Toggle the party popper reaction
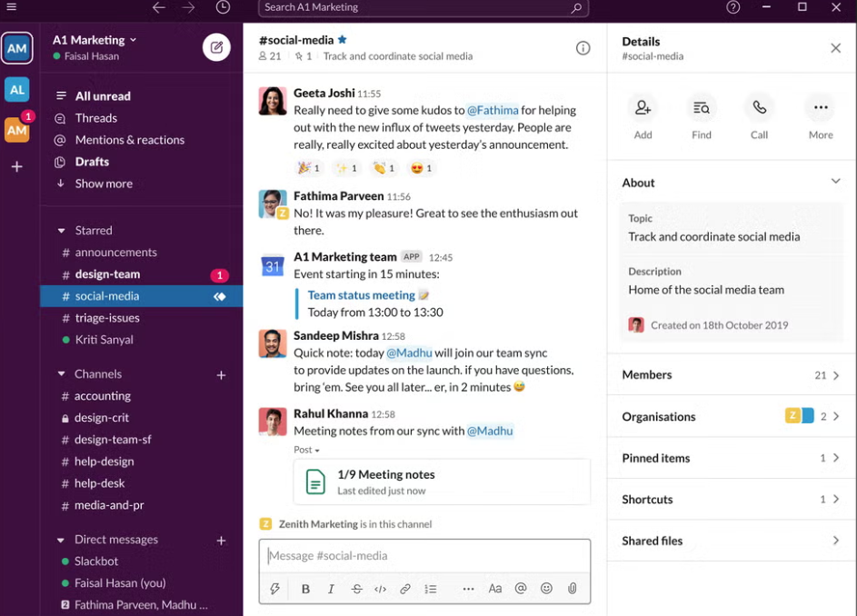The height and width of the screenshot is (616, 857). (x=308, y=168)
